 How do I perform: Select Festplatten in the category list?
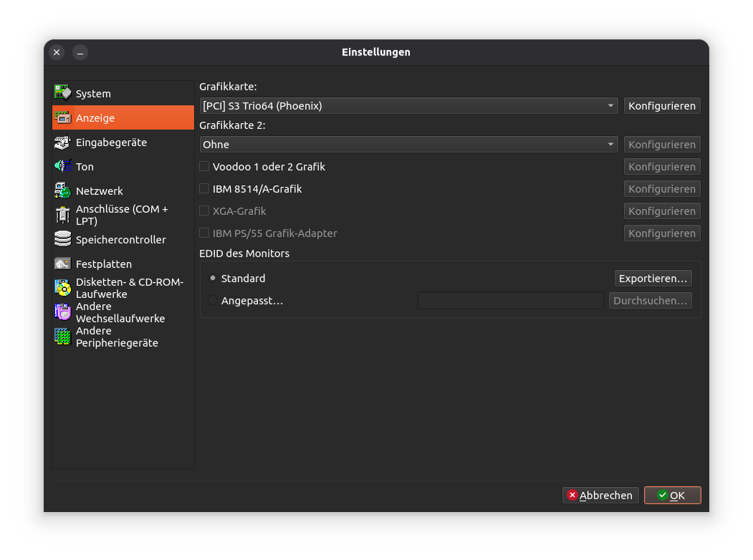pyautogui.click(x=123, y=264)
